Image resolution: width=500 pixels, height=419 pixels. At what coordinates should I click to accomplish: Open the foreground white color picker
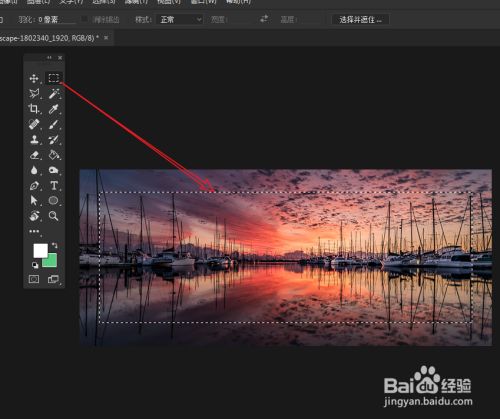coord(40,250)
